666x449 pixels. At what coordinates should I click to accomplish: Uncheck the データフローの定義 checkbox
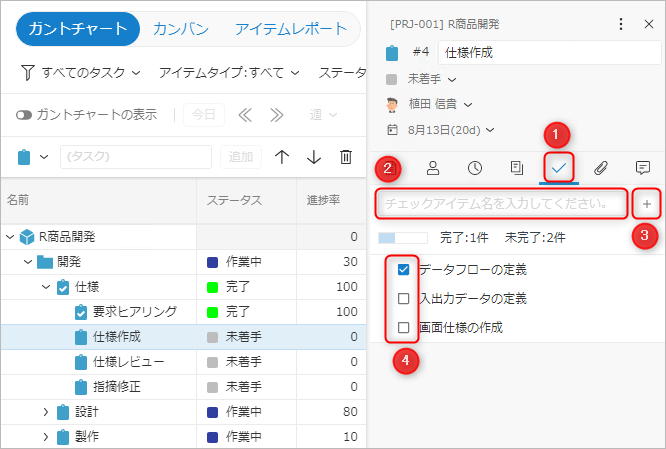click(403, 270)
